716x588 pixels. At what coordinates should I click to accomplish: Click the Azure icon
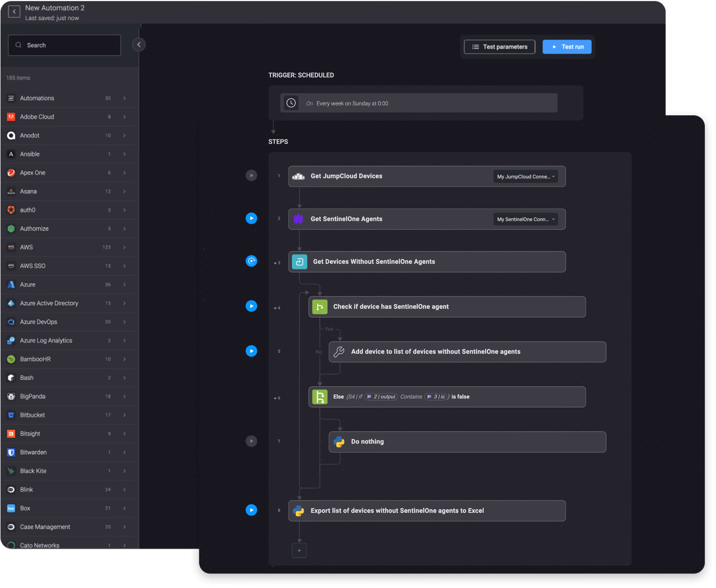coord(11,285)
